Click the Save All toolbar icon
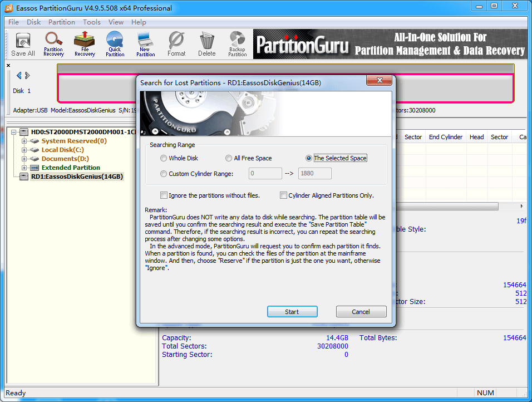 pos(23,45)
